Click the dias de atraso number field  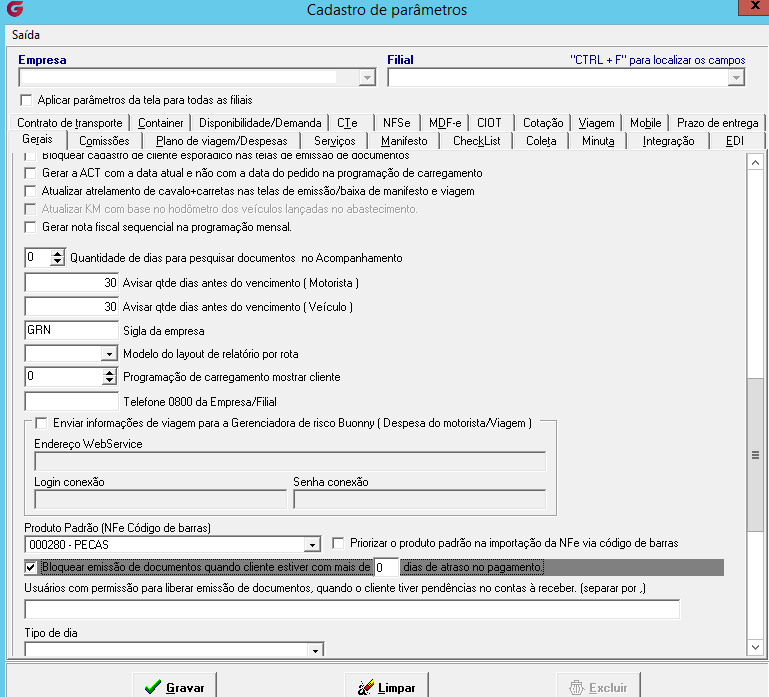tap(386, 568)
